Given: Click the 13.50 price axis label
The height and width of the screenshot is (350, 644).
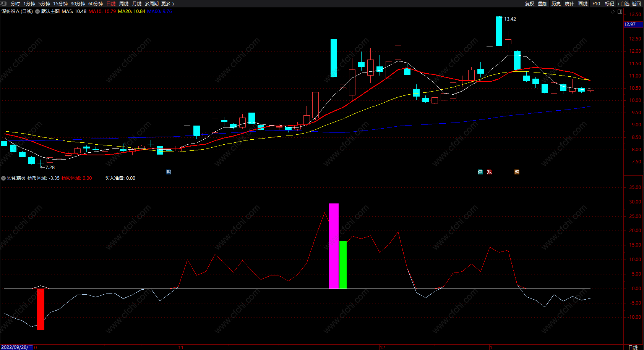Looking at the screenshot, I should point(635,15).
